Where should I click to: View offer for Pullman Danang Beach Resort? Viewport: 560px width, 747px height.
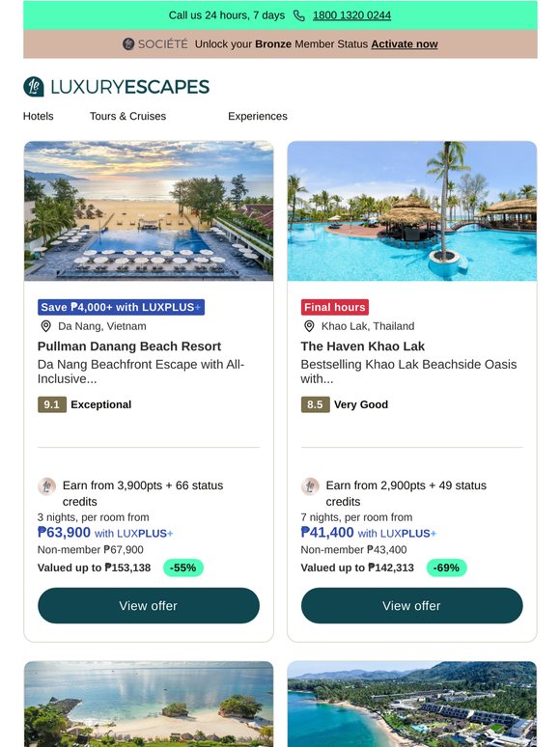[149, 605]
